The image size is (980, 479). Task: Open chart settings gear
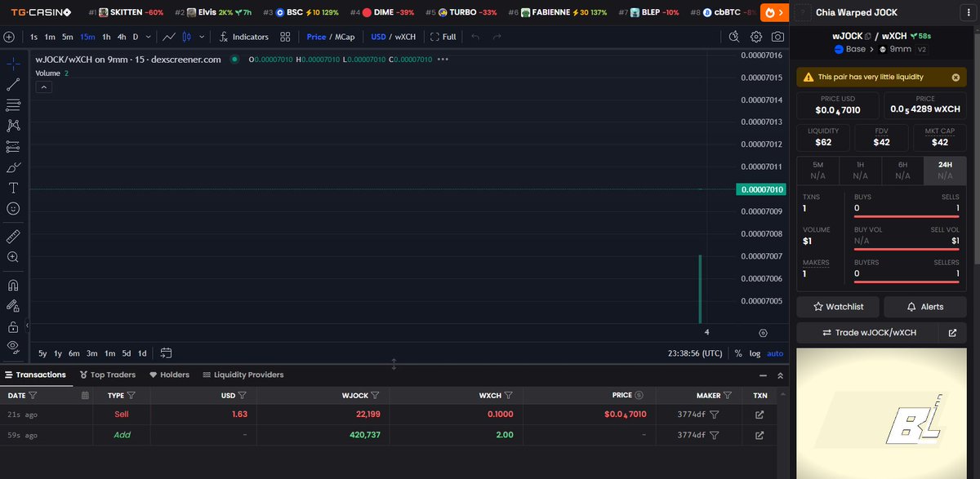click(756, 37)
